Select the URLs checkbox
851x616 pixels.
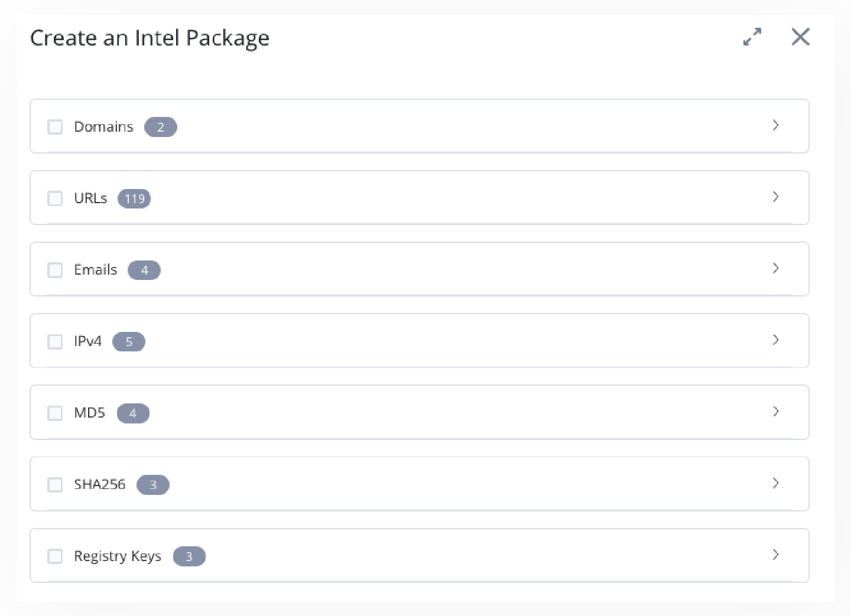(55, 198)
